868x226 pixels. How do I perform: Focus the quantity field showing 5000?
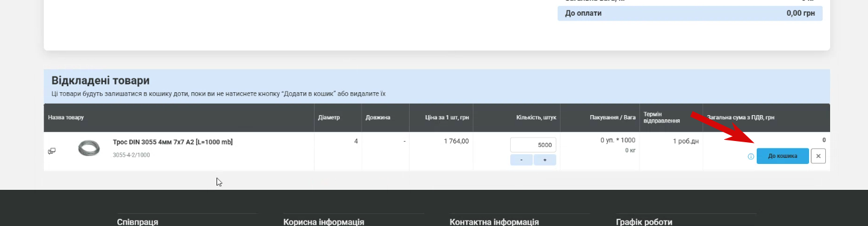[x=534, y=145]
